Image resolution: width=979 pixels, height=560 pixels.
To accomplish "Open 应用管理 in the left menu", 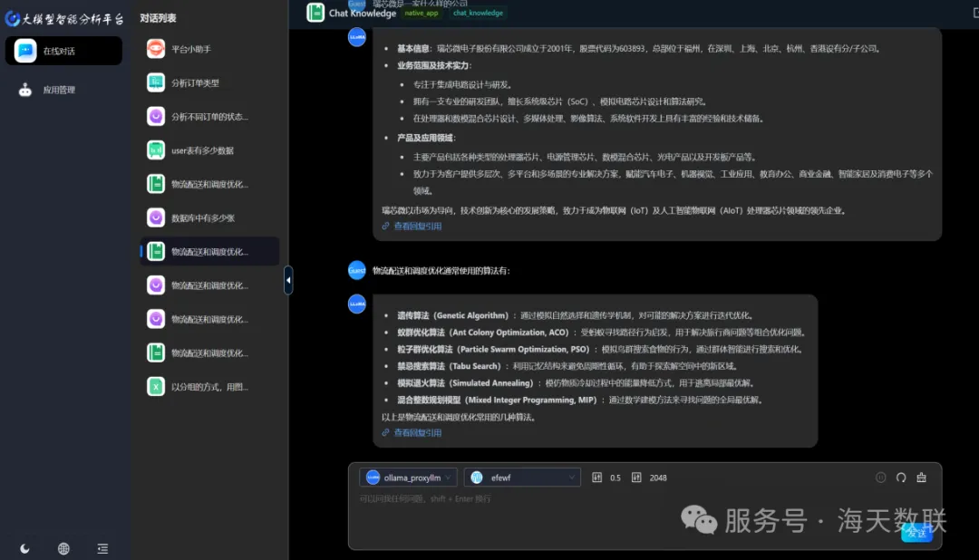I will (59, 90).
